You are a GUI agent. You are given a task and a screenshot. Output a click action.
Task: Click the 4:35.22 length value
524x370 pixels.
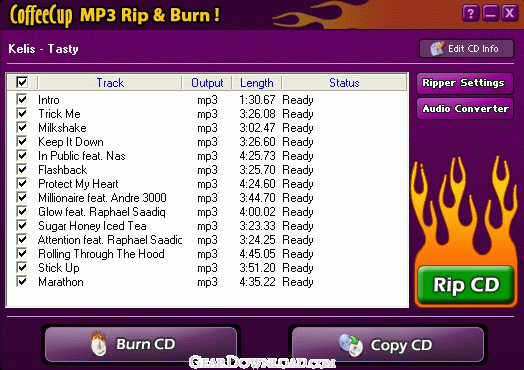pos(257,282)
